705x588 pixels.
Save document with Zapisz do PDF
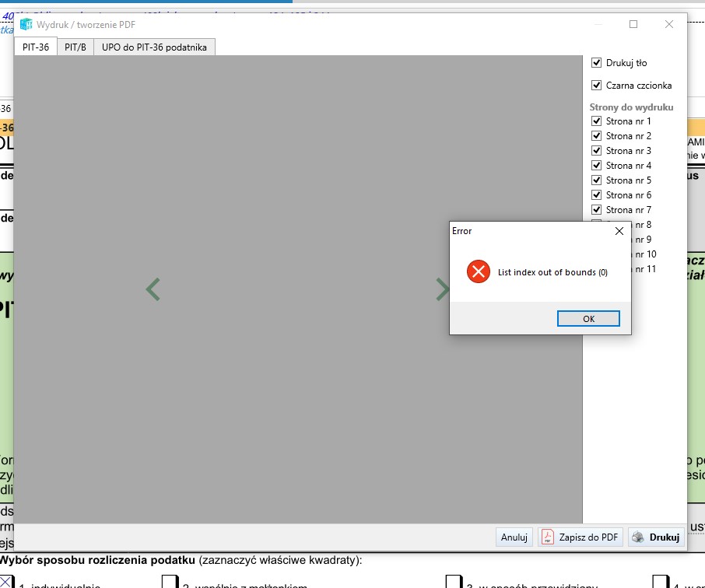pos(580,537)
